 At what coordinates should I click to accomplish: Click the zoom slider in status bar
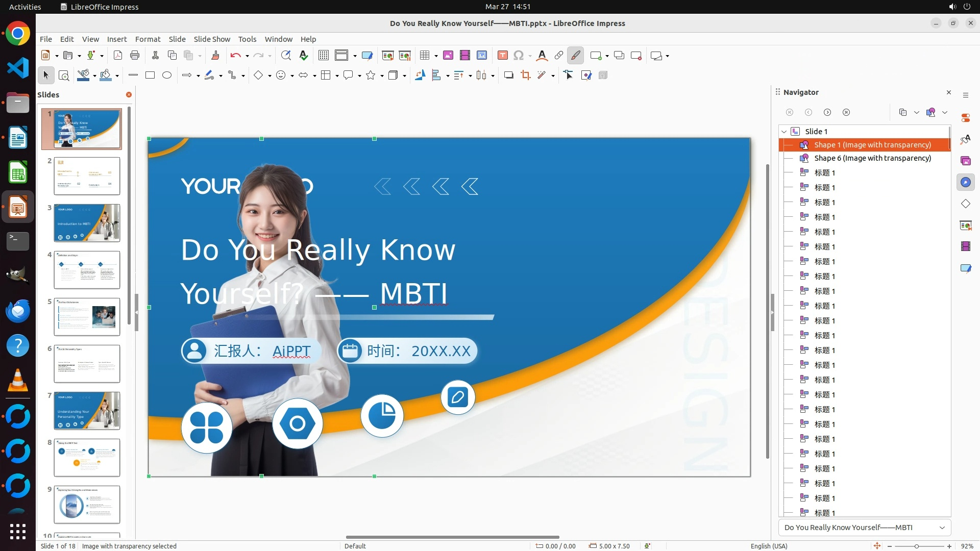point(917,546)
